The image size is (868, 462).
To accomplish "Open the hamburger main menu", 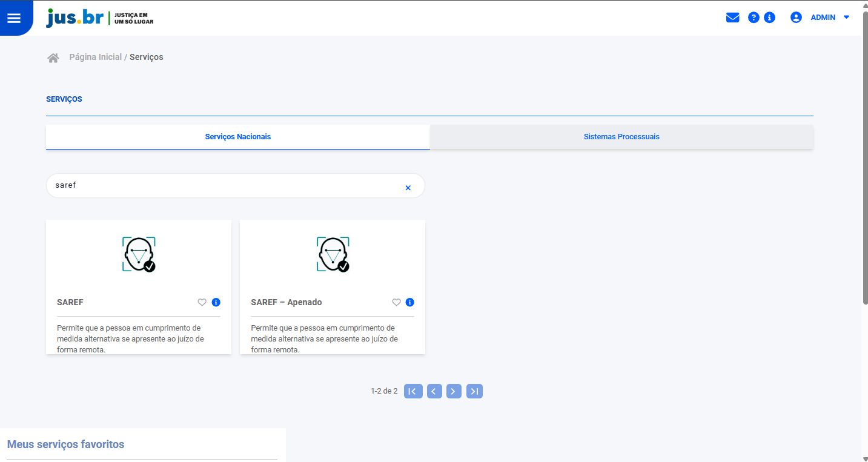I will pos(13,18).
